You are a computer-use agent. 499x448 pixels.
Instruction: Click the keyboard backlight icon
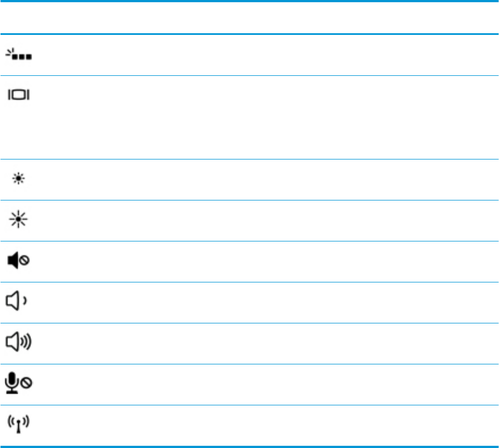click(18, 55)
